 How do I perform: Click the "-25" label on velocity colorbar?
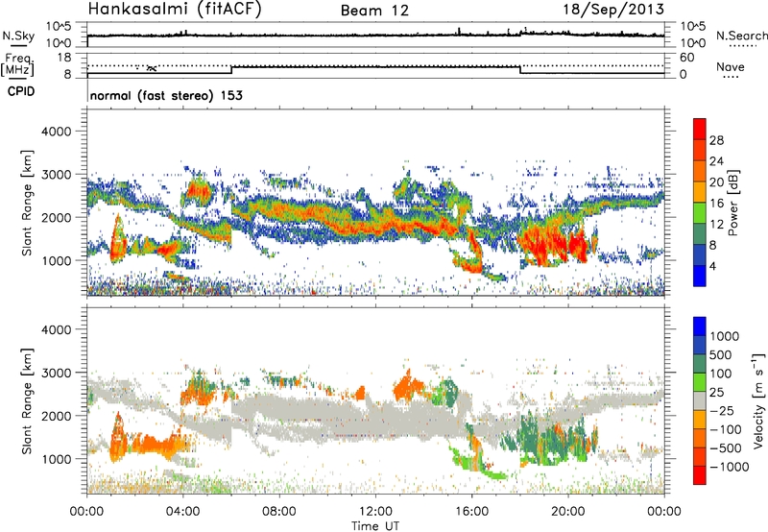(x=720, y=410)
